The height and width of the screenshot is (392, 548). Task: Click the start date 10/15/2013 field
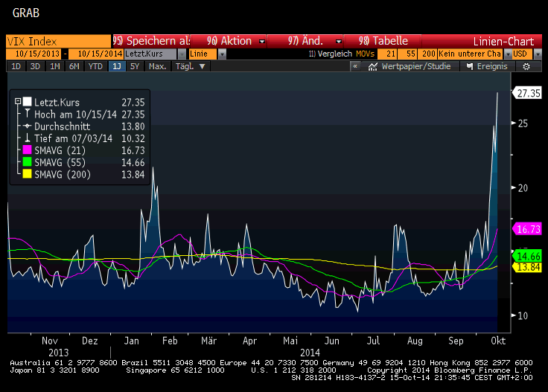tap(34, 54)
